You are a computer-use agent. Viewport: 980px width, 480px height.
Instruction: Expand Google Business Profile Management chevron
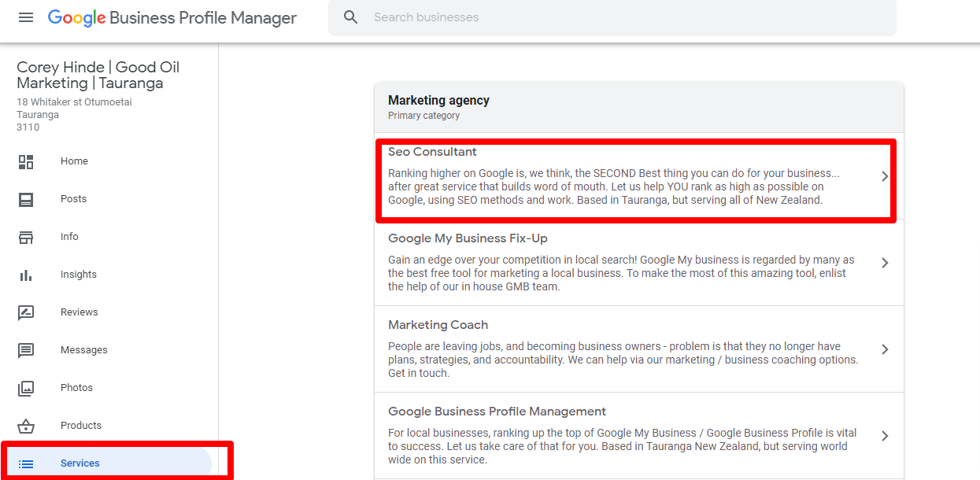click(x=885, y=436)
